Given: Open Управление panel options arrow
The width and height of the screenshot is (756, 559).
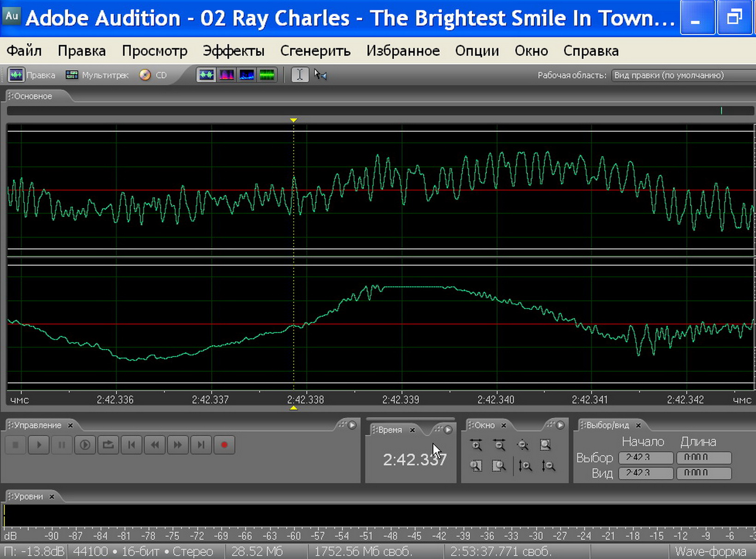Looking at the screenshot, I should coord(352,425).
